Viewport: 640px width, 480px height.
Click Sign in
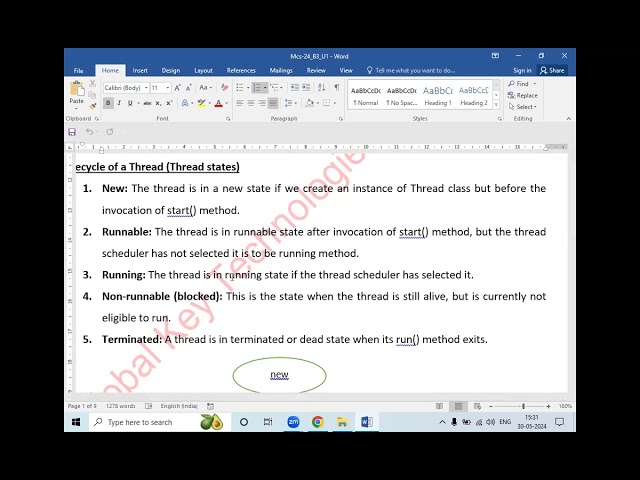click(x=522, y=71)
